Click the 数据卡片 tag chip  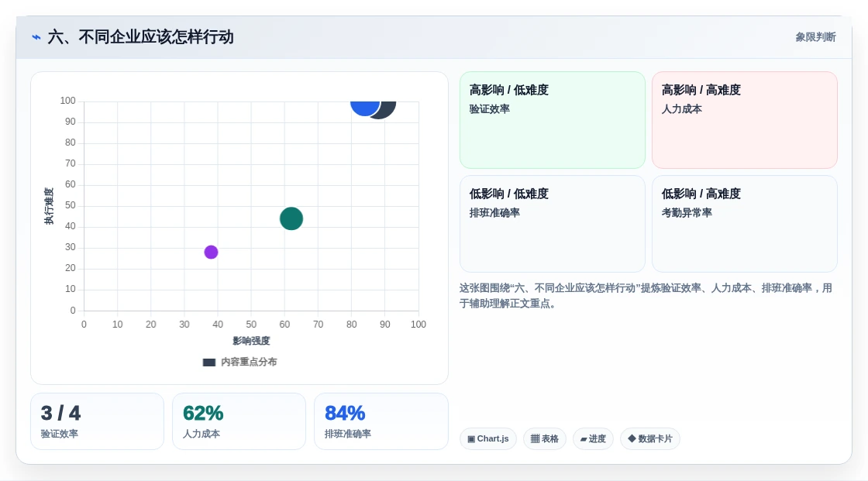tap(650, 439)
